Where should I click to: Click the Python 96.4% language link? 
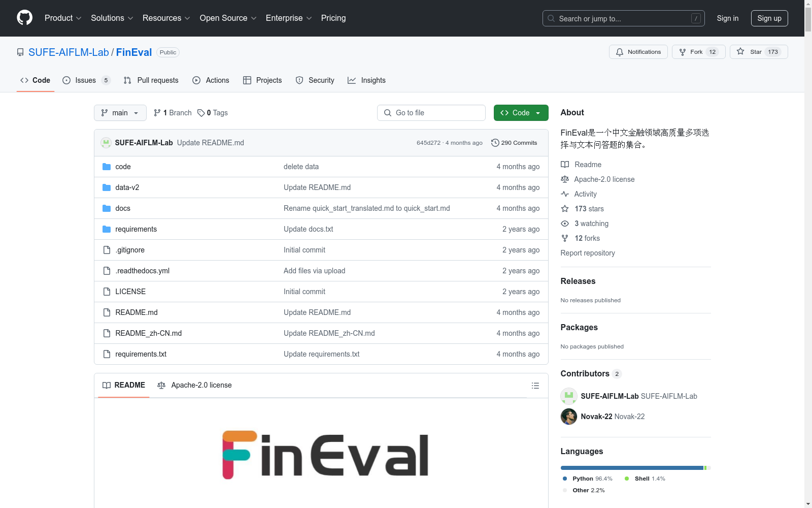[587, 479]
